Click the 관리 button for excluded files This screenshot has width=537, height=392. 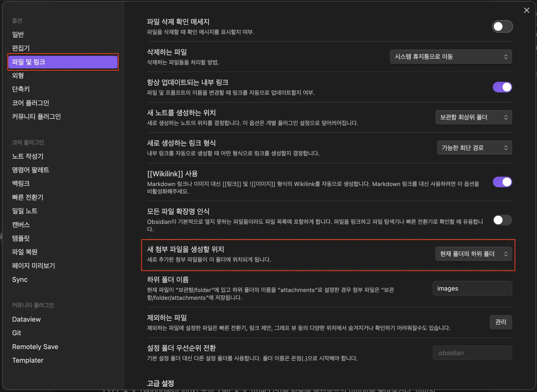pyautogui.click(x=501, y=322)
